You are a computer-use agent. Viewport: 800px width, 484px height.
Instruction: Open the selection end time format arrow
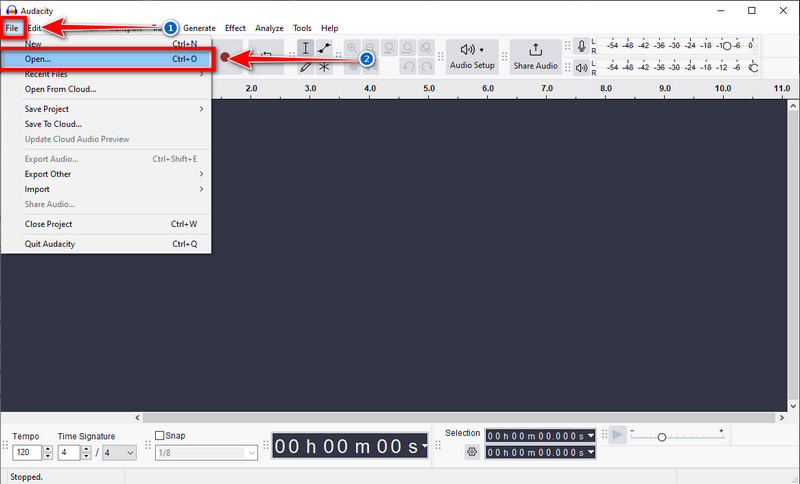tap(591, 452)
